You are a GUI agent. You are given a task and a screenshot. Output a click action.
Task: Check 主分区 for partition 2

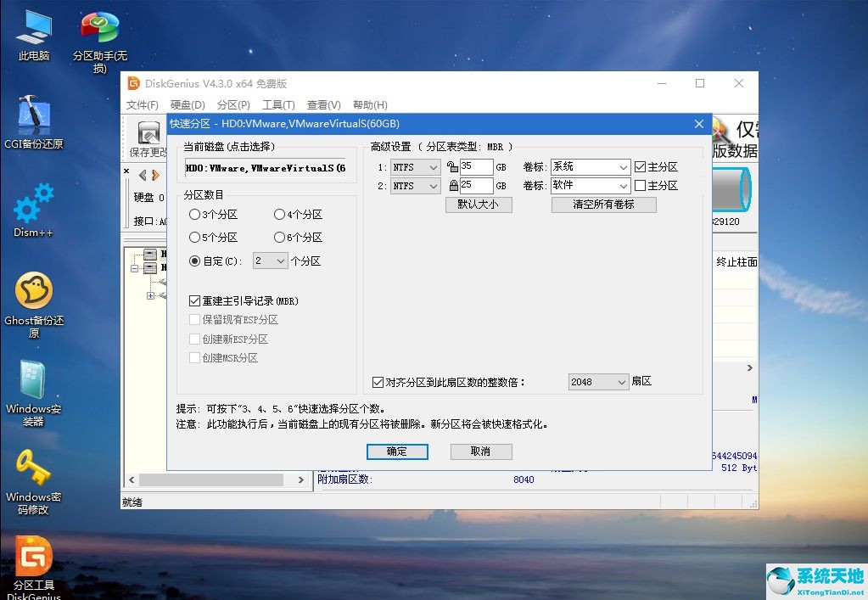coord(641,185)
